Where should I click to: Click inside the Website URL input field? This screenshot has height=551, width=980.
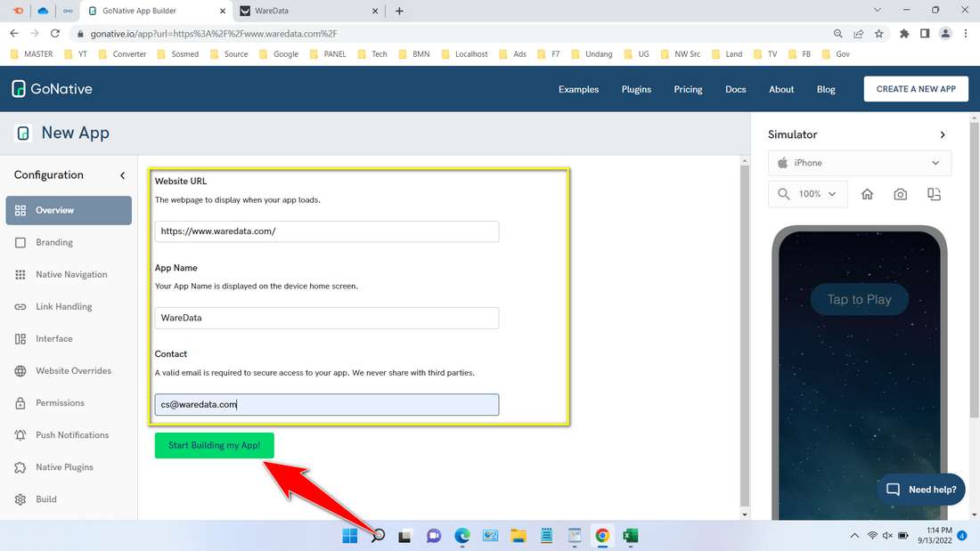pyautogui.click(x=326, y=231)
